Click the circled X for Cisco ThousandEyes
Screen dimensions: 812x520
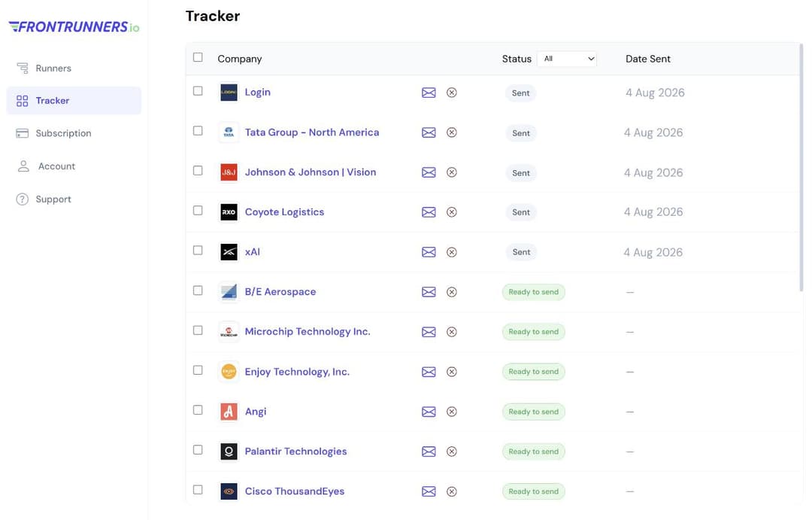point(452,491)
